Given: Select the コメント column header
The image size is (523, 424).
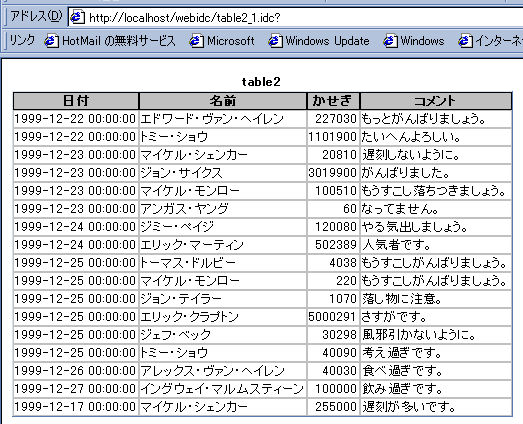Looking at the screenshot, I should 436,101.
